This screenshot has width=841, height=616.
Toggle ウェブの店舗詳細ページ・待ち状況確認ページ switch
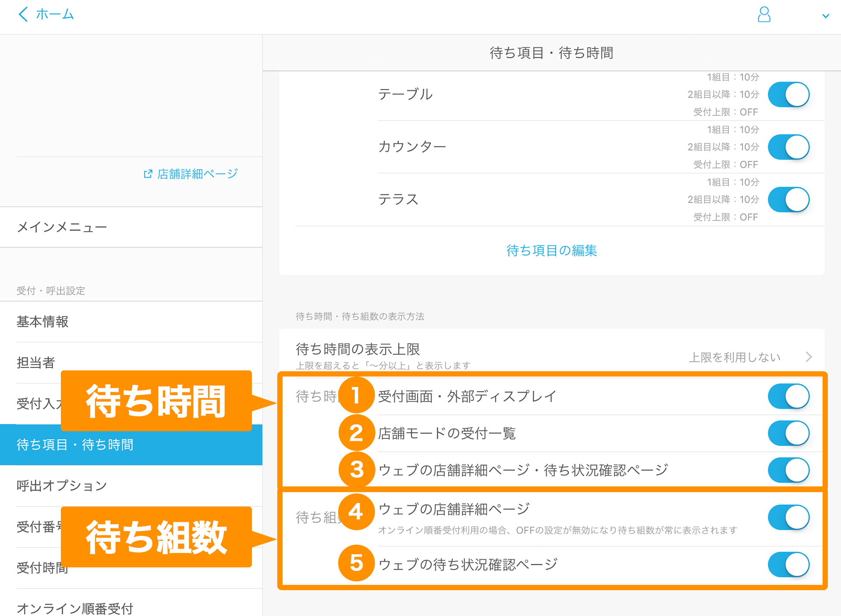click(788, 470)
